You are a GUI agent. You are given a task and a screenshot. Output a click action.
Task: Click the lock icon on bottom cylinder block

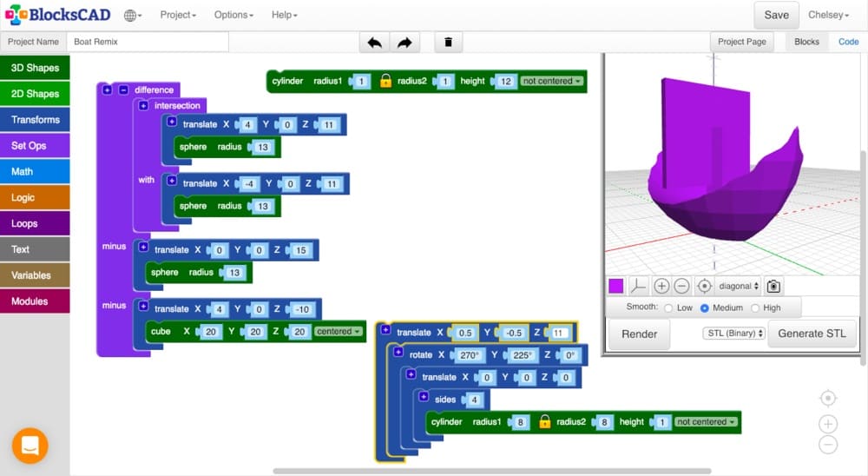click(545, 421)
